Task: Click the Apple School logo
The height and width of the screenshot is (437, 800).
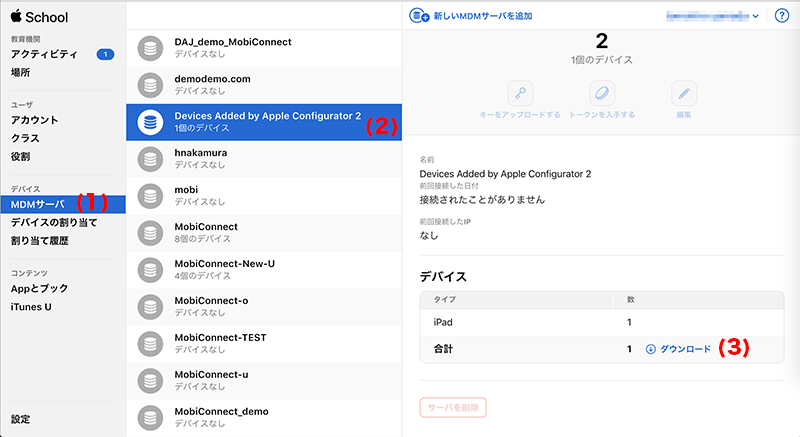Action: tap(39, 17)
